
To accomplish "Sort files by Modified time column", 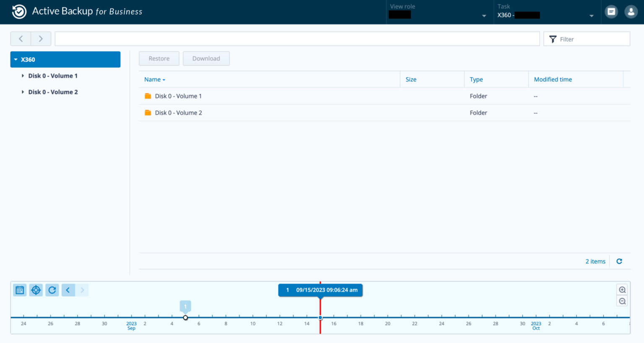I will click(x=553, y=79).
